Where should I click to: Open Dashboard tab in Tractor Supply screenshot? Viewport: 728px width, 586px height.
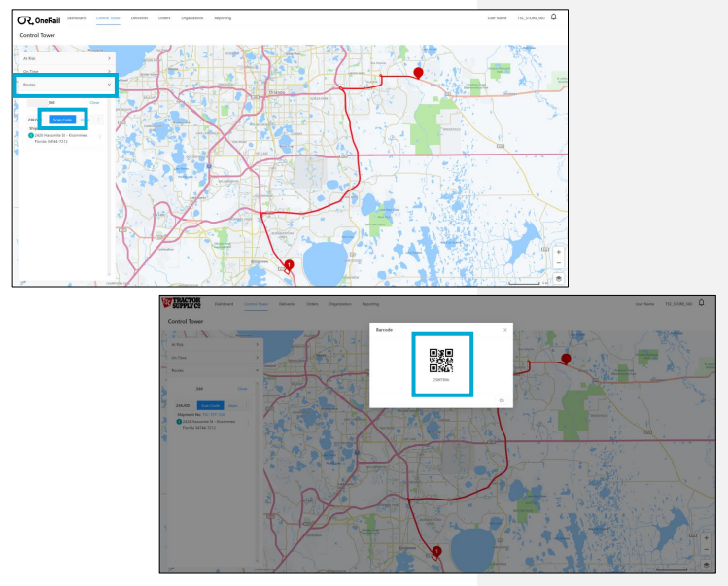[224, 304]
